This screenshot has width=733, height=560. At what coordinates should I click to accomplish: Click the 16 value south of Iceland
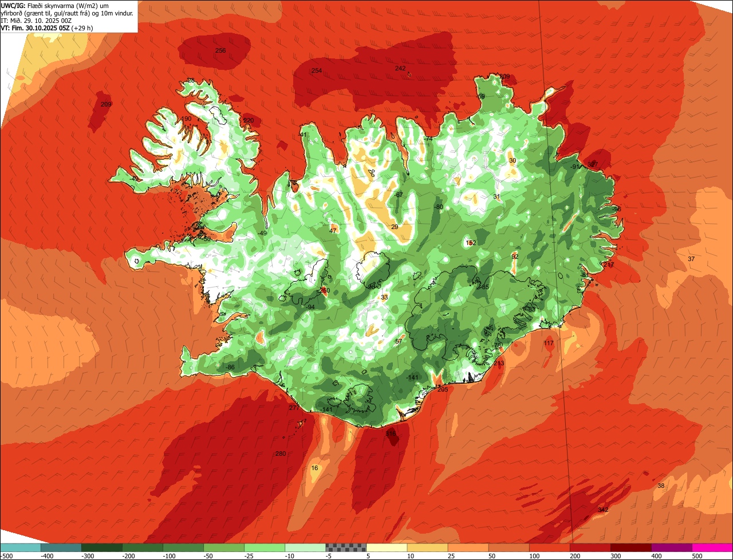tap(314, 468)
